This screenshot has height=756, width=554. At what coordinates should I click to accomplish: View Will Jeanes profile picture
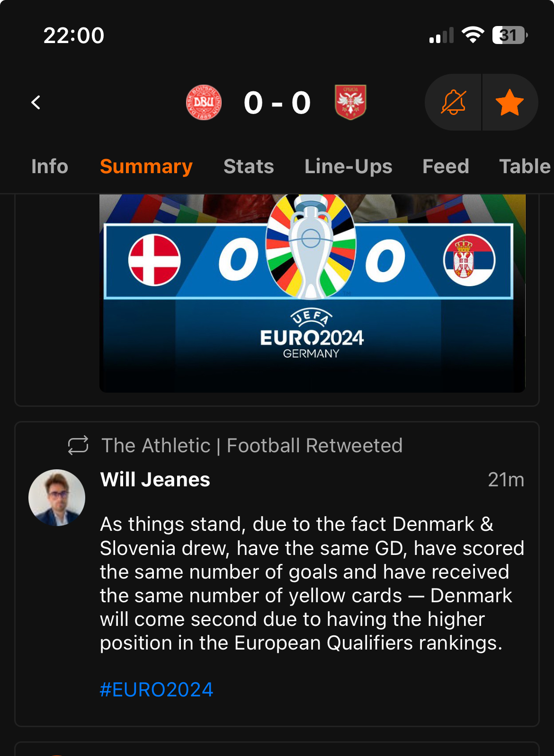[x=57, y=498]
